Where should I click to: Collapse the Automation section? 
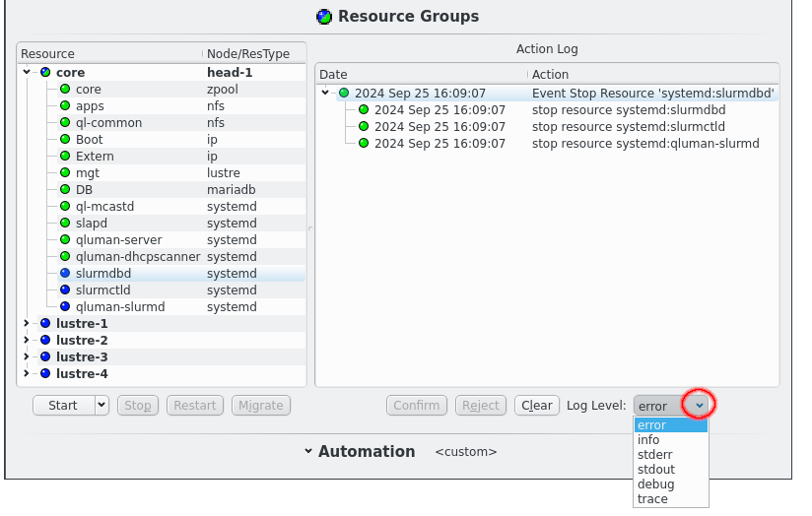[308, 451]
